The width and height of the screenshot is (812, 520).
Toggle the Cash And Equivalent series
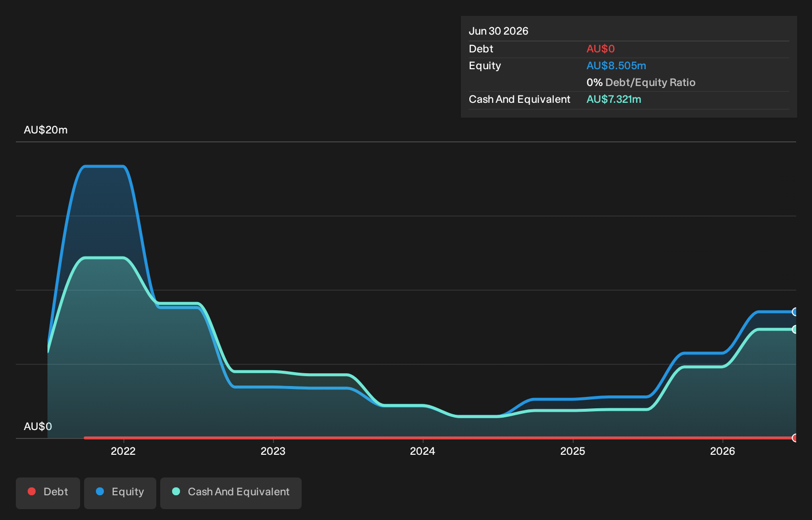[231, 493]
